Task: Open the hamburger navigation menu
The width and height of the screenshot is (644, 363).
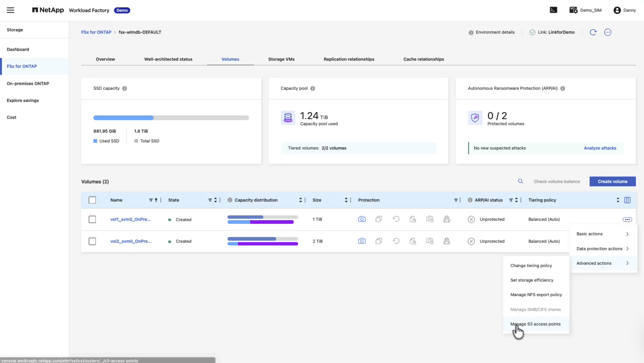Action: click(10, 10)
